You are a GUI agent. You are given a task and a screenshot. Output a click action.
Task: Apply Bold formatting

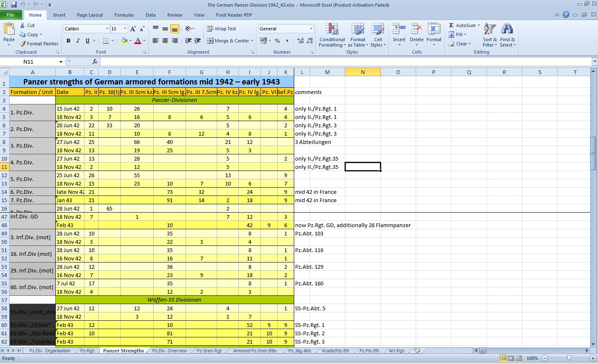tap(68, 41)
